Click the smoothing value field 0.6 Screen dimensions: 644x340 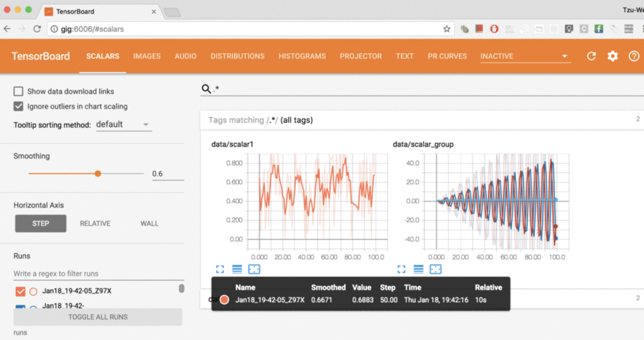pos(168,174)
